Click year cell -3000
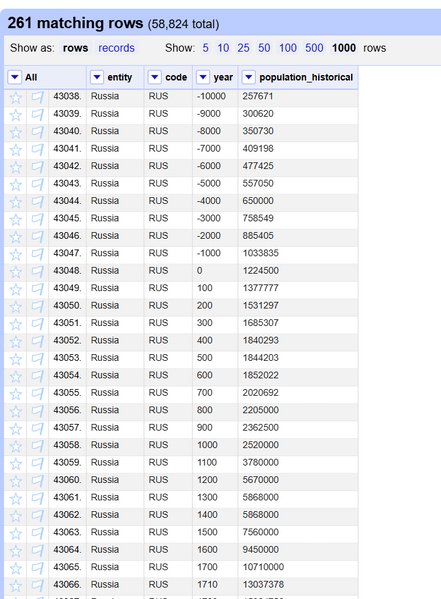441x599 pixels. (209, 219)
